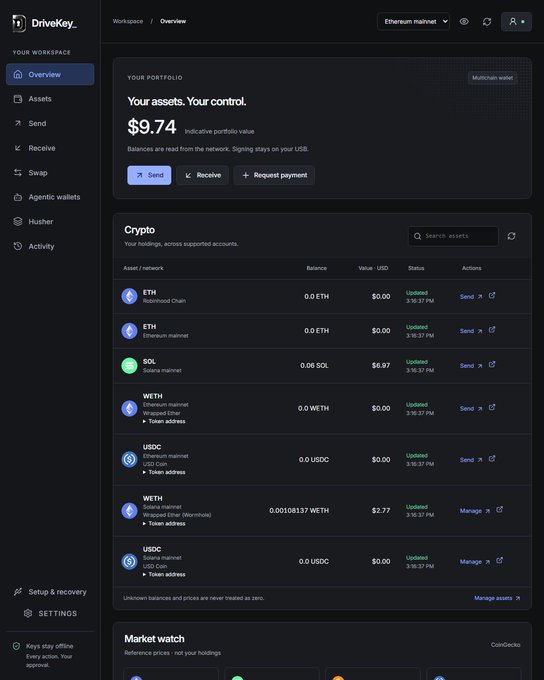Click the Asset / network column header

pyautogui.click(x=143, y=268)
